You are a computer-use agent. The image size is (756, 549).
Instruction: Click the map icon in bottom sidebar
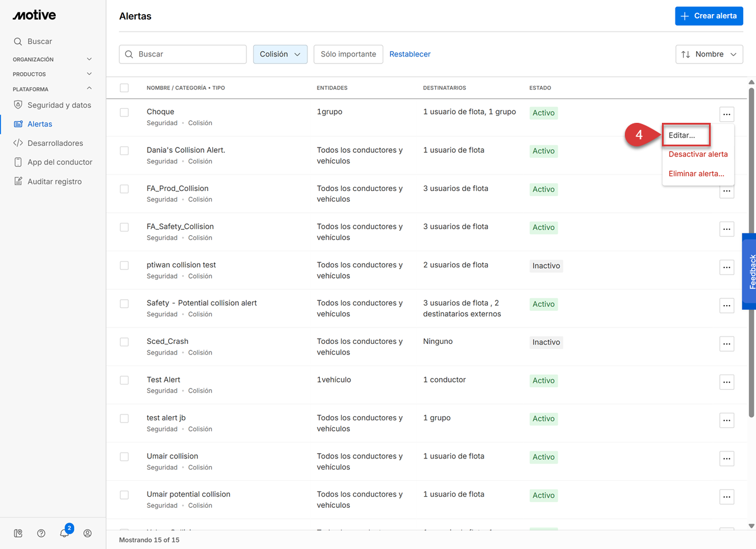tap(18, 533)
